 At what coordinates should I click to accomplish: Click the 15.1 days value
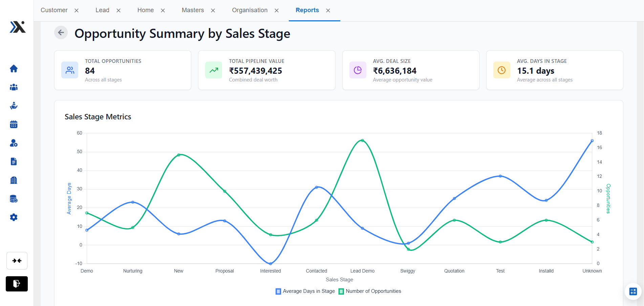coord(536,71)
